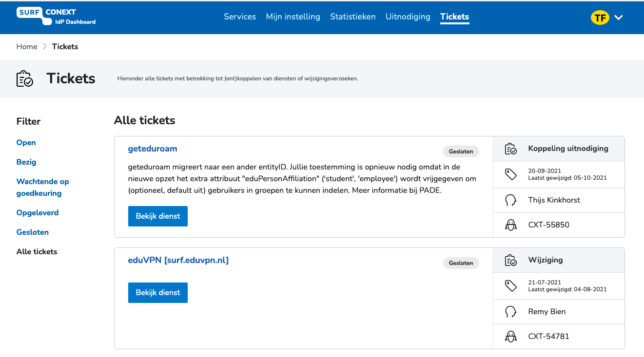Click the Tickets breadcrumb text
The image size is (644, 357).
tap(65, 47)
